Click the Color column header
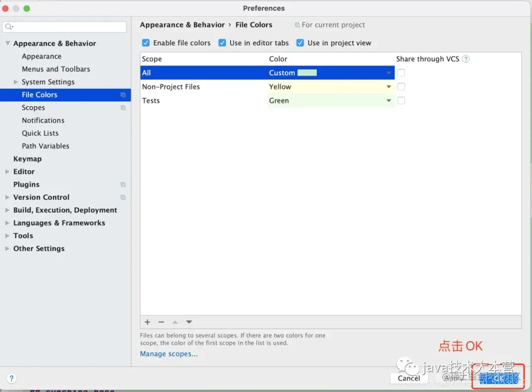This screenshot has height=392, width=532. pyautogui.click(x=278, y=59)
